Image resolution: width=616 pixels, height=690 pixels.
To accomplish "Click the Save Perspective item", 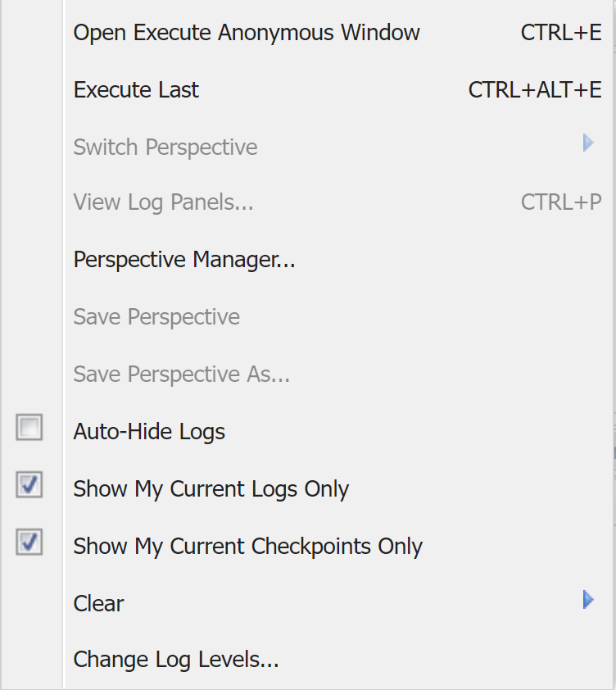I will 156,317.
